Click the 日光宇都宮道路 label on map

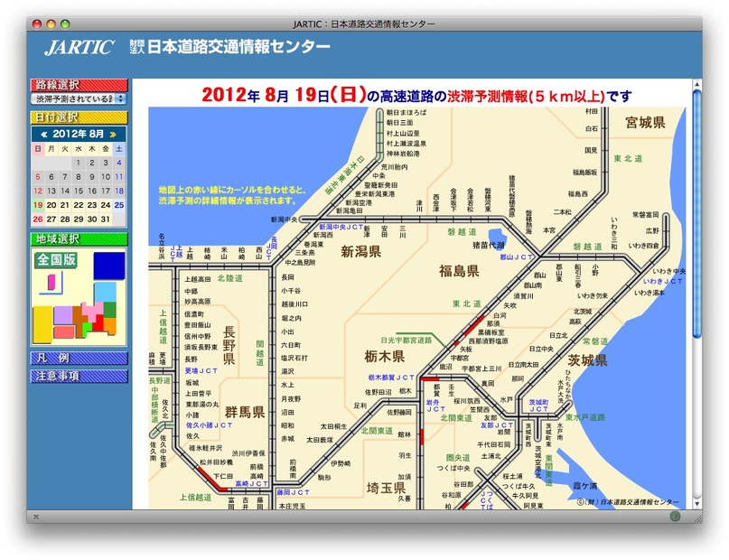click(407, 341)
